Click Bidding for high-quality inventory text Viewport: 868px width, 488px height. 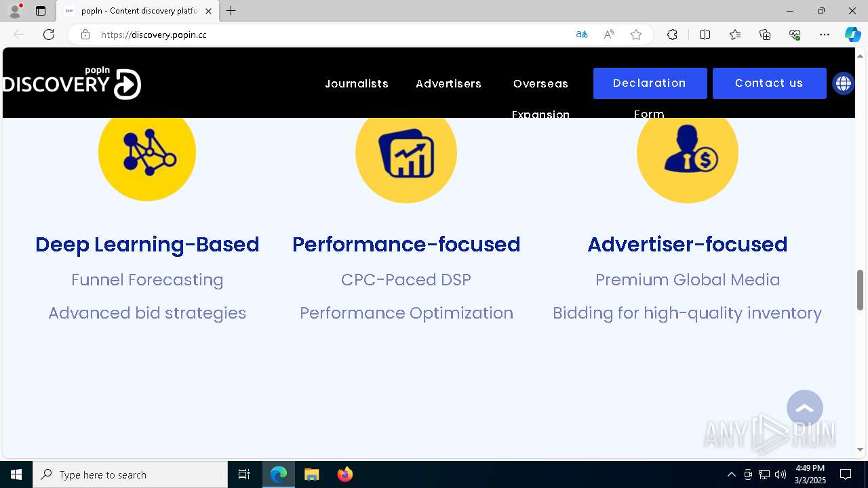[x=688, y=313]
